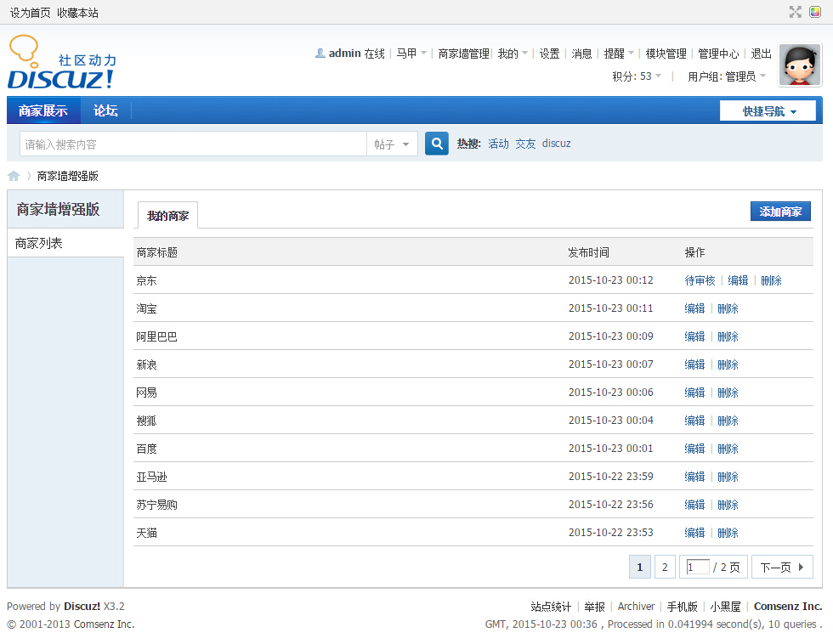Click the Discuz! logo
This screenshot has height=644, width=833.
coord(61,64)
